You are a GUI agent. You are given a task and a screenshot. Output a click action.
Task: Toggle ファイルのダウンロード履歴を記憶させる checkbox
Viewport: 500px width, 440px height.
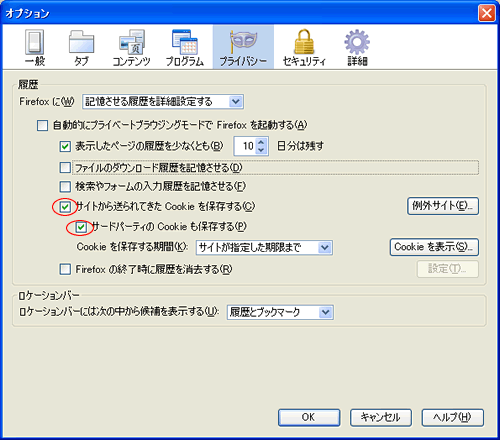coord(65,167)
